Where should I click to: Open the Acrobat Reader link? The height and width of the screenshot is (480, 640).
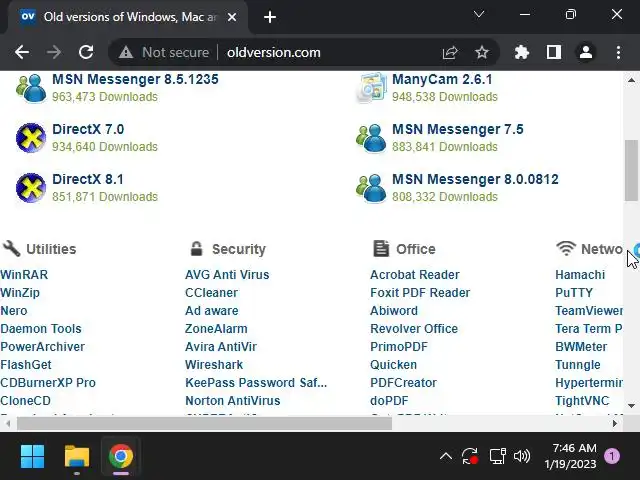(x=415, y=275)
